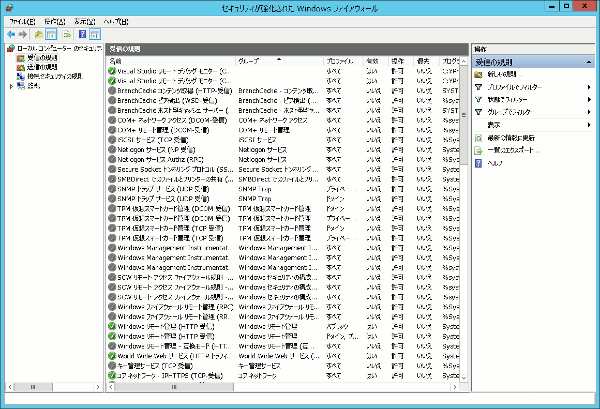The image size is (600, 409).
Task: Open the 状態でフィルター submenu arrow
Action: (589, 99)
